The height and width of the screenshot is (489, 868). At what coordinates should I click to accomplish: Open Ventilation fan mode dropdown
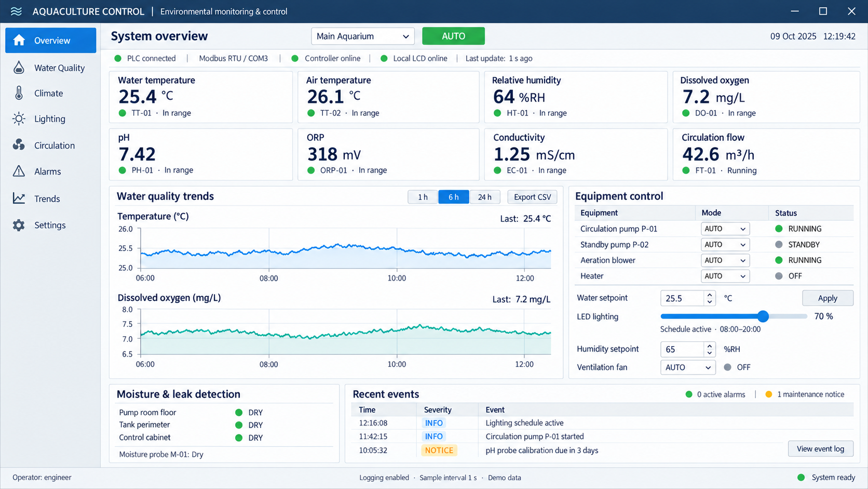tap(688, 367)
